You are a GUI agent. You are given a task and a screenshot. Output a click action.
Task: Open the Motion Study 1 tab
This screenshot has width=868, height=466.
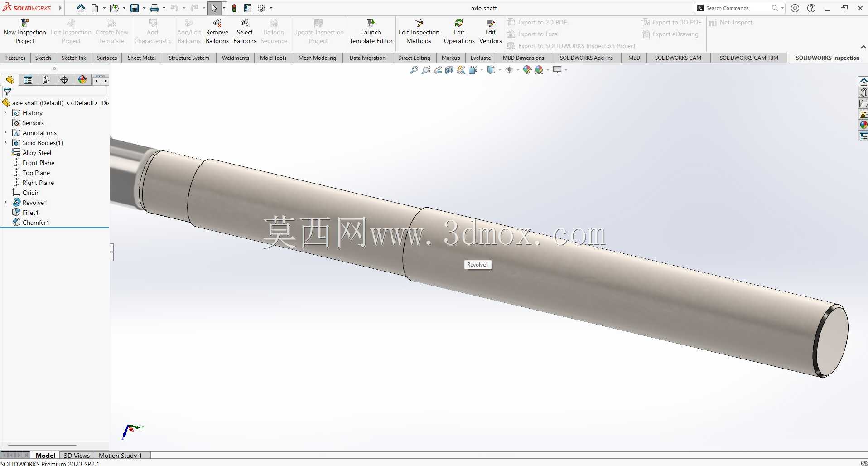point(121,456)
